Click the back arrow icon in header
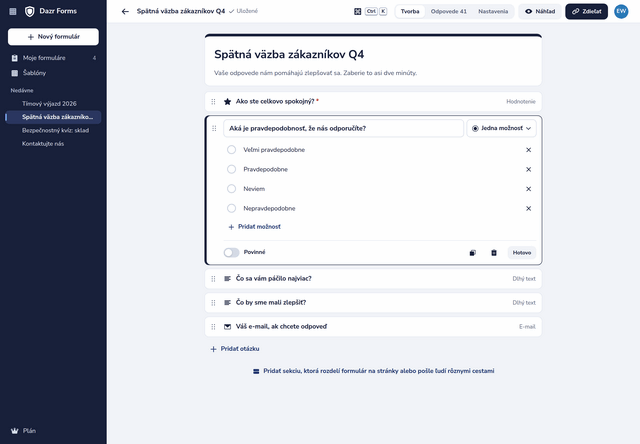 tap(125, 11)
